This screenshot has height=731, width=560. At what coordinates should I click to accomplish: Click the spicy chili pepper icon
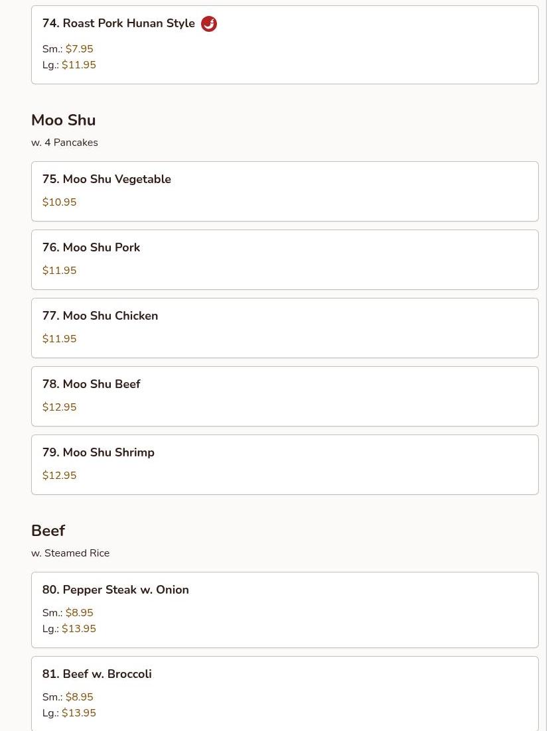(209, 23)
